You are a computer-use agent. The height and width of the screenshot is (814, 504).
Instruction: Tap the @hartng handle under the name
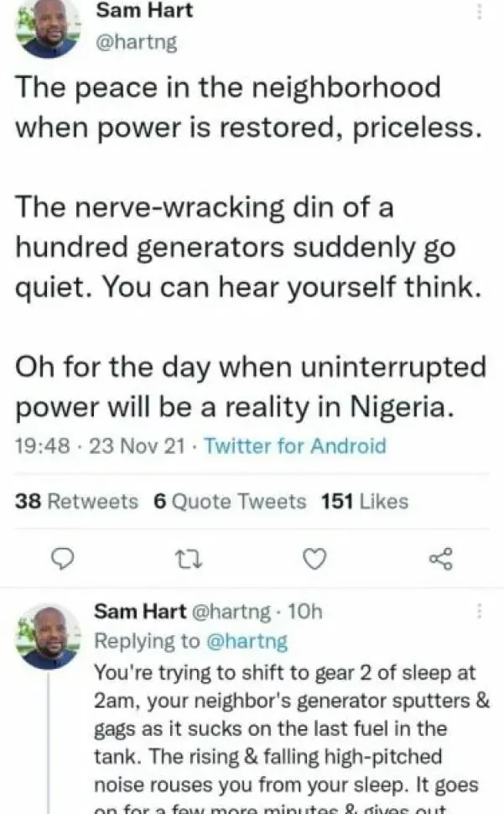pyautogui.click(x=137, y=42)
